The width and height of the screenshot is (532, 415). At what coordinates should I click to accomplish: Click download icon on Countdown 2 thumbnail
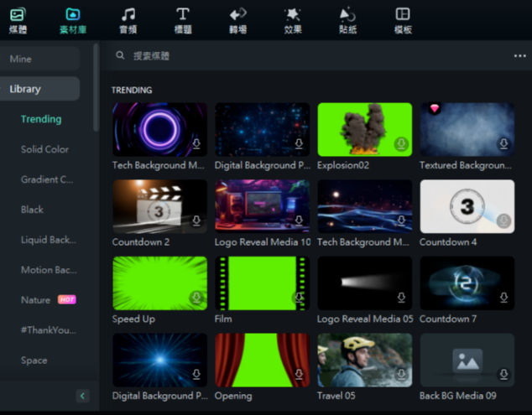tap(196, 221)
